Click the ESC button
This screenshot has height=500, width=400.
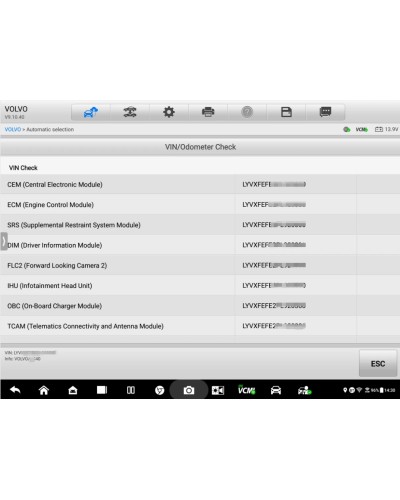[x=378, y=364]
